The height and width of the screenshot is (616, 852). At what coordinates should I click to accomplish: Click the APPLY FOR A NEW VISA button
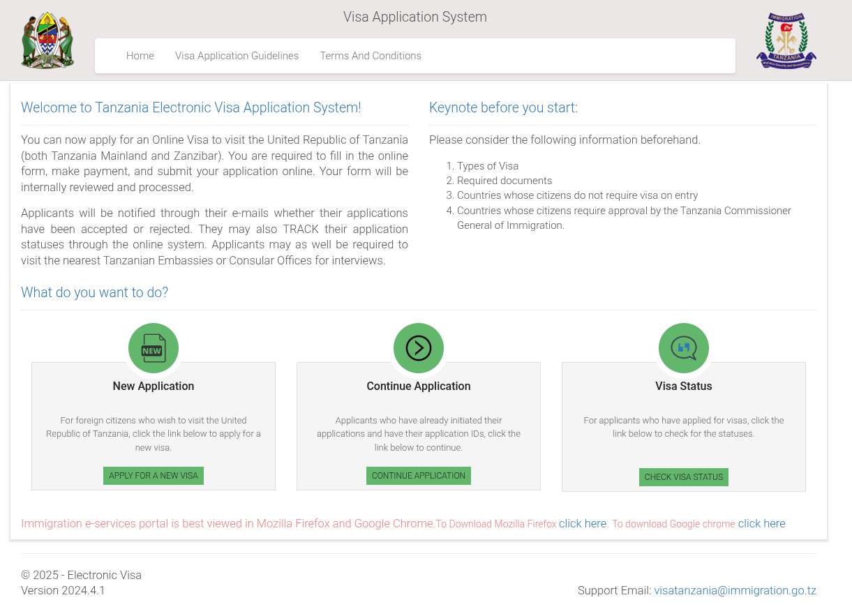click(154, 476)
